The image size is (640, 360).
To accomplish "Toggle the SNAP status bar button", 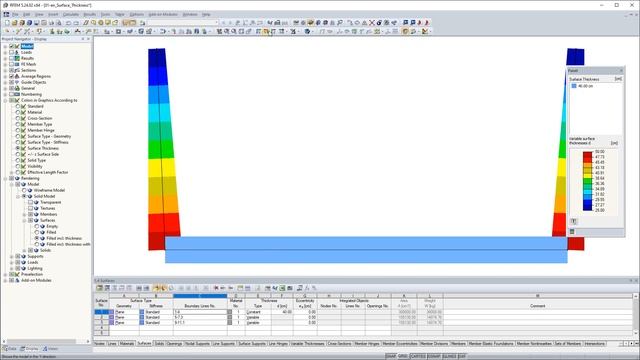I will pos(391,356).
